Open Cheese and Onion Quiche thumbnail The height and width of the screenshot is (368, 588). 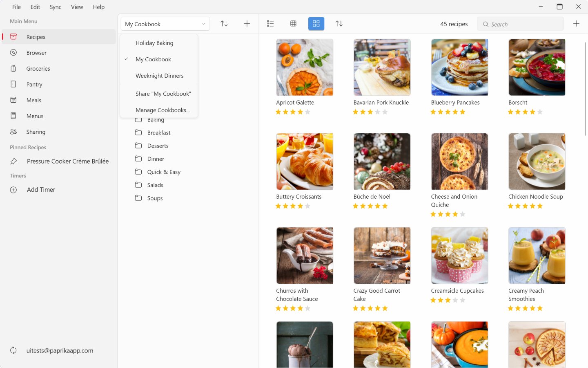pyautogui.click(x=459, y=162)
